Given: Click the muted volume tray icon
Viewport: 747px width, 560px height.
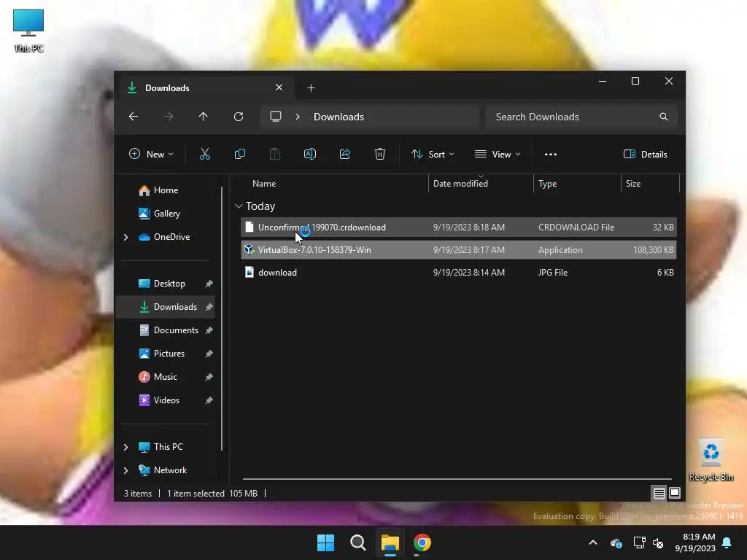Looking at the screenshot, I should pos(658,542).
